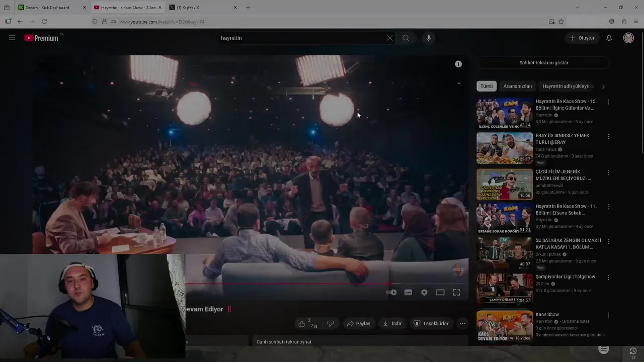Open YouTube notifications bell
Screen dimensions: 644x362
tap(609, 38)
